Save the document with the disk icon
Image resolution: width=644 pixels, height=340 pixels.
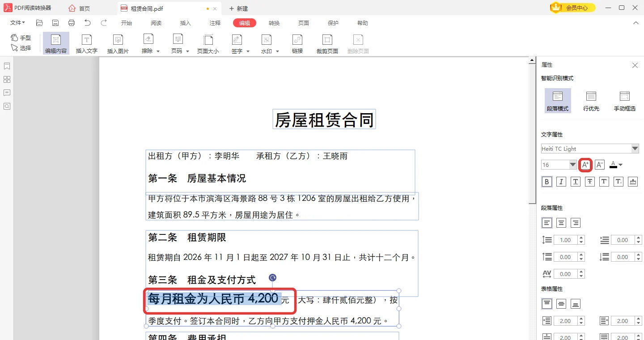pos(55,23)
